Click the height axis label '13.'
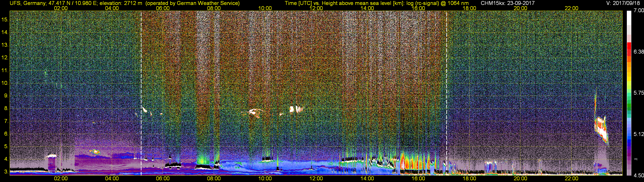Viewport: 644px width, 182px height. pyautogui.click(x=5, y=45)
